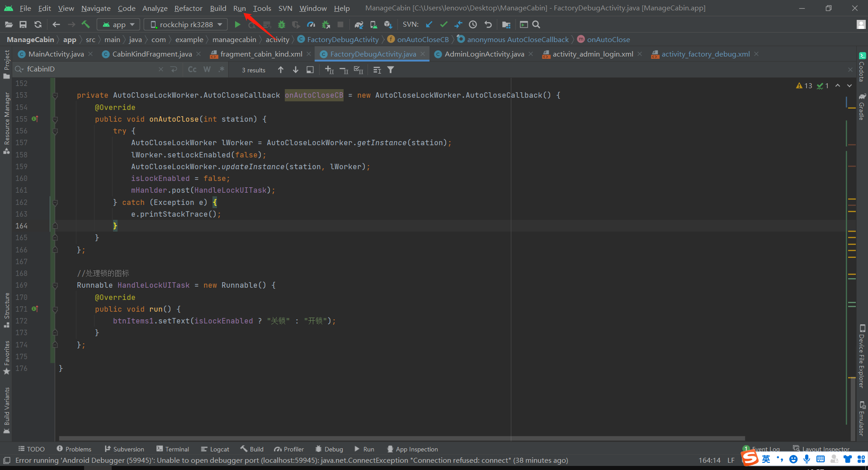Sync project with Gradle files icon
This screenshot has height=470, width=868.
pos(359,24)
